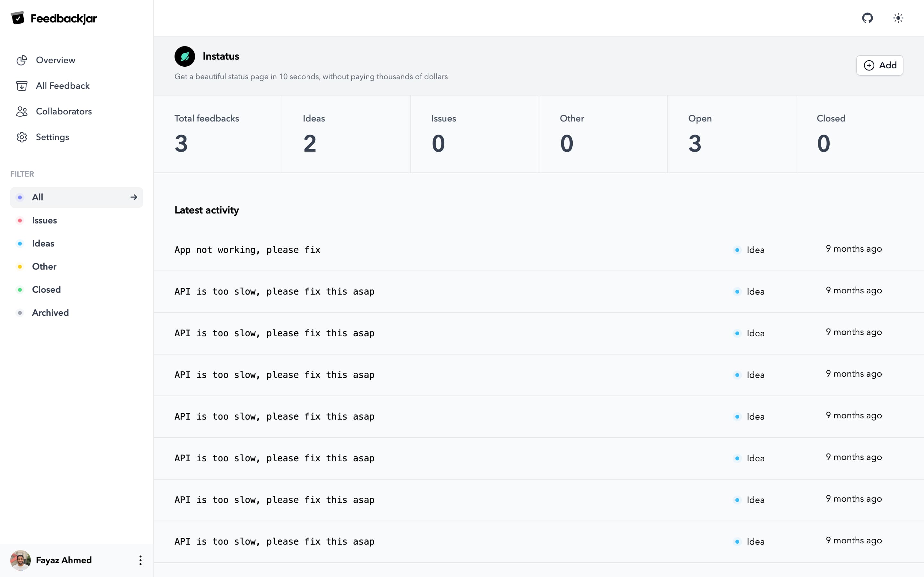Open the Instatus project title link
Screen dimensions: 924x577
(221, 56)
